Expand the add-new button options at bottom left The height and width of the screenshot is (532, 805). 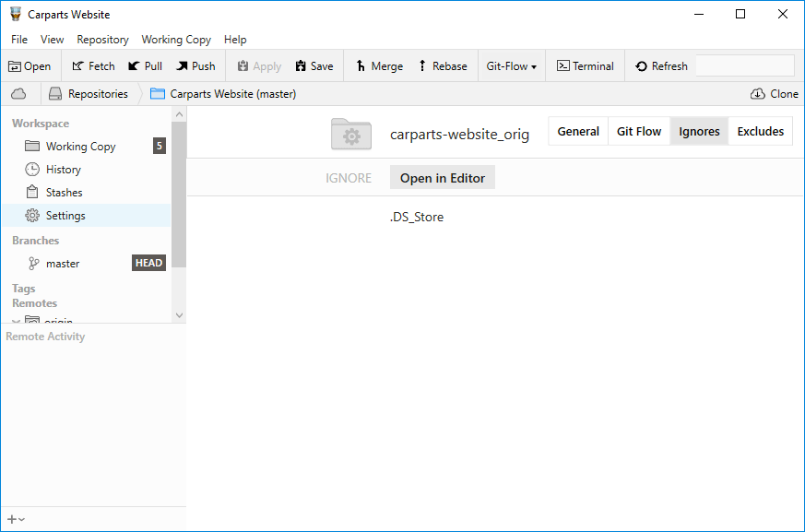[x=15, y=518]
